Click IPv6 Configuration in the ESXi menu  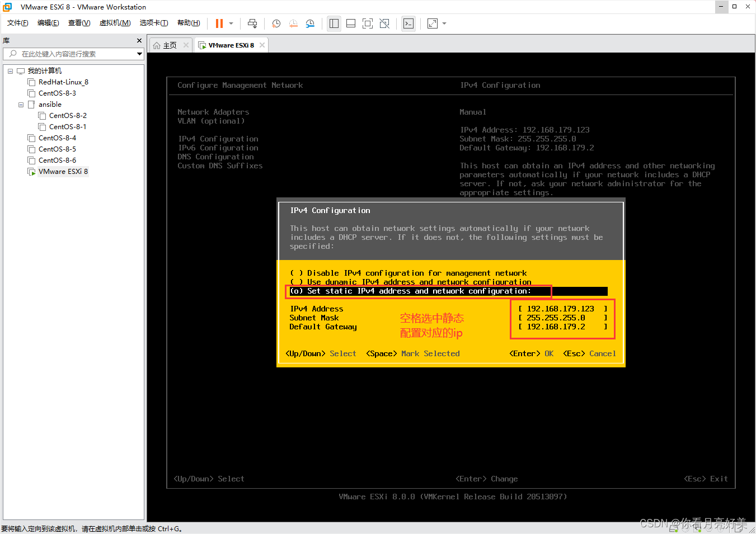[218, 148]
